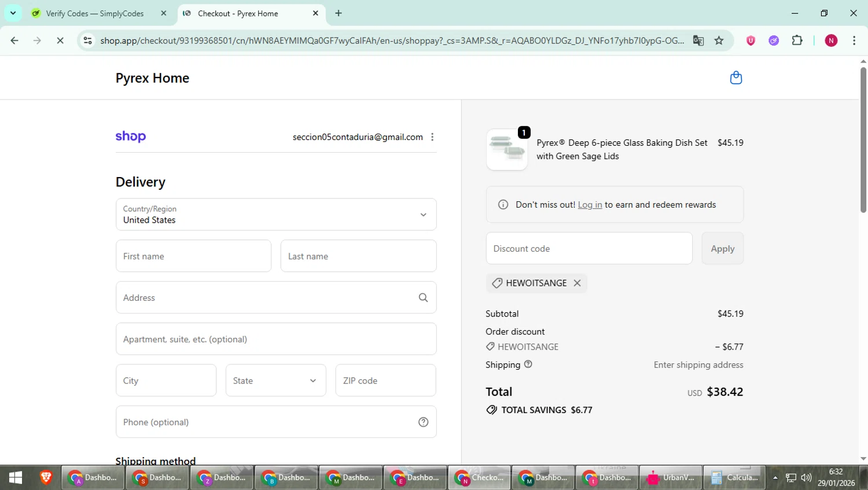
Task: Click the Discount code field
Action: coord(589,249)
